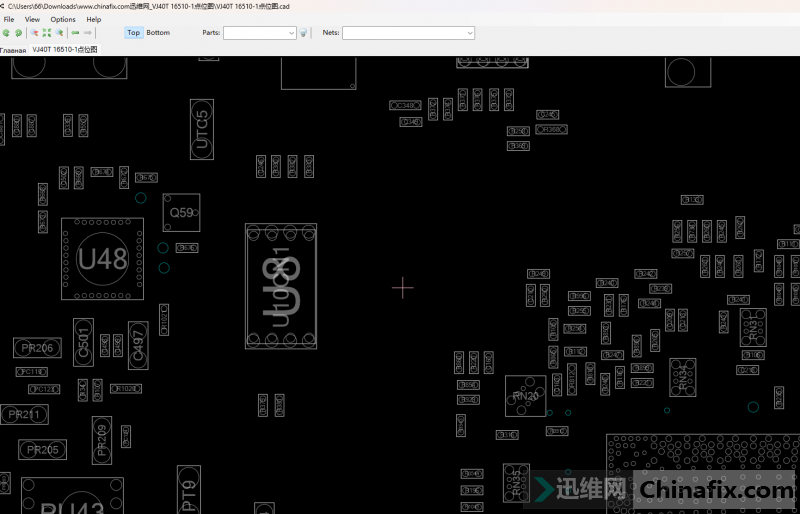Expand the Nets dropdown list
The image size is (800, 514).
[470, 33]
